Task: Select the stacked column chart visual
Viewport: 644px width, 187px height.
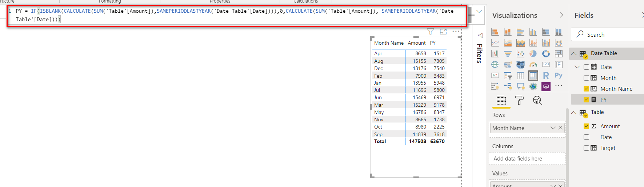Action: (x=508, y=32)
